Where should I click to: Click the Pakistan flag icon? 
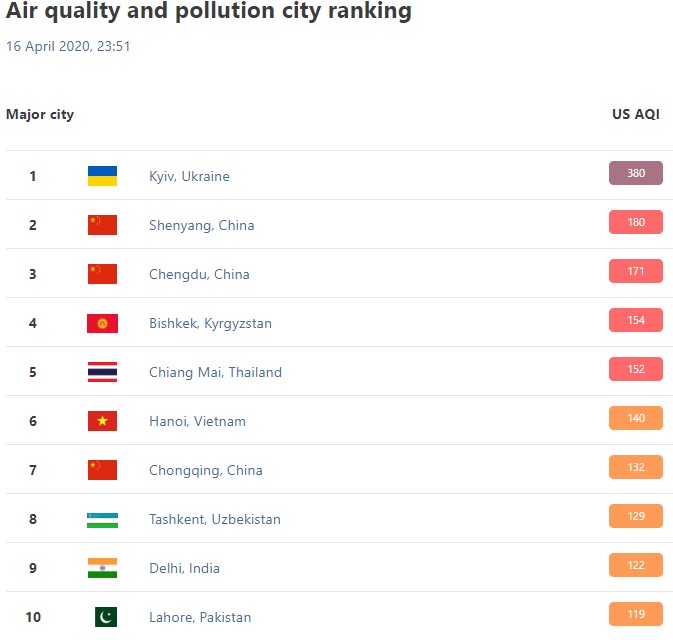105,617
